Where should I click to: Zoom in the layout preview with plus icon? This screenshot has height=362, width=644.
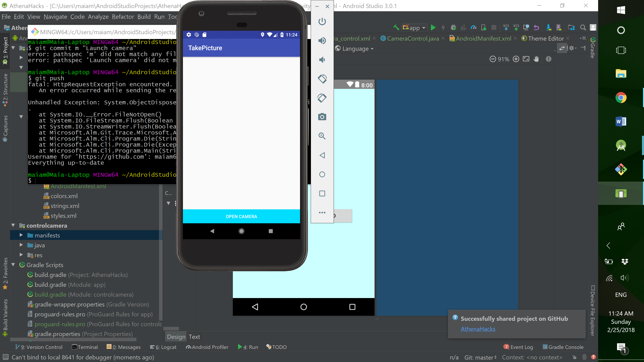(x=516, y=59)
